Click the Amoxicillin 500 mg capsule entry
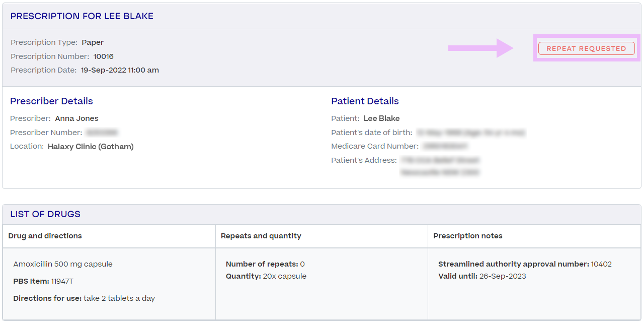This screenshot has width=644, height=323. (63, 264)
